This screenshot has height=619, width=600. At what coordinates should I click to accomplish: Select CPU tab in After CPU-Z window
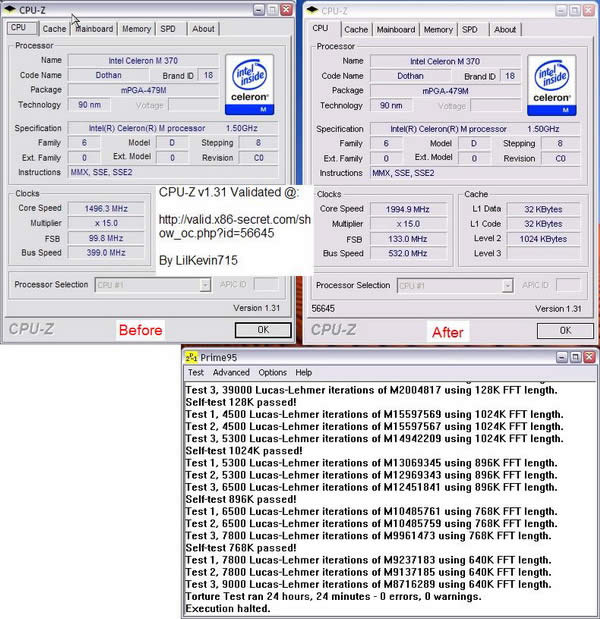click(320, 28)
